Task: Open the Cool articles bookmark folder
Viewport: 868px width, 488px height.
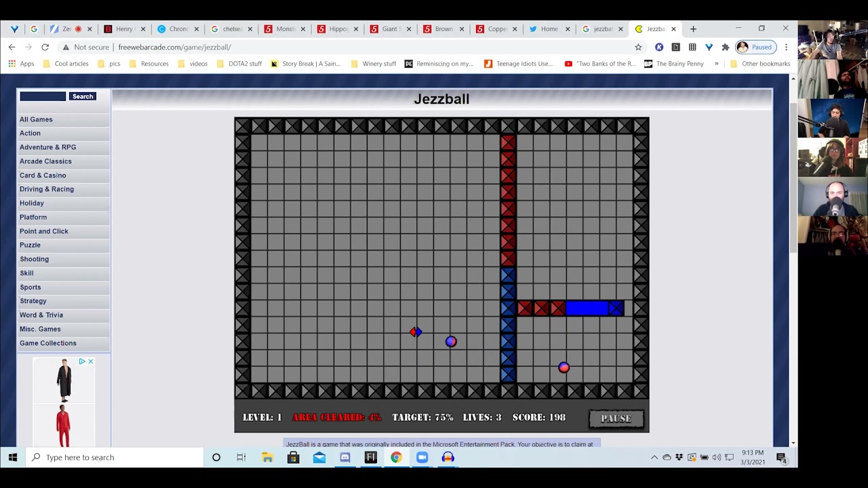Action: tap(65, 64)
